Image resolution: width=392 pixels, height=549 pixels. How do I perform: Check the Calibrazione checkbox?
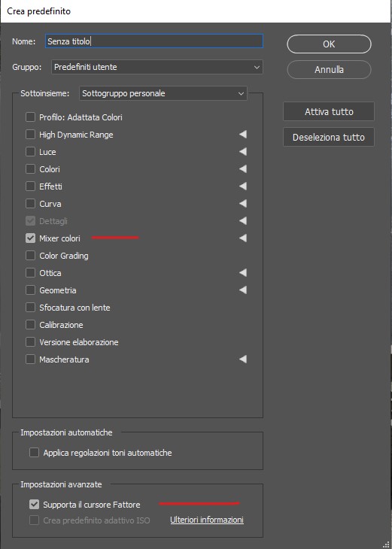pyautogui.click(x=31, y=325)
